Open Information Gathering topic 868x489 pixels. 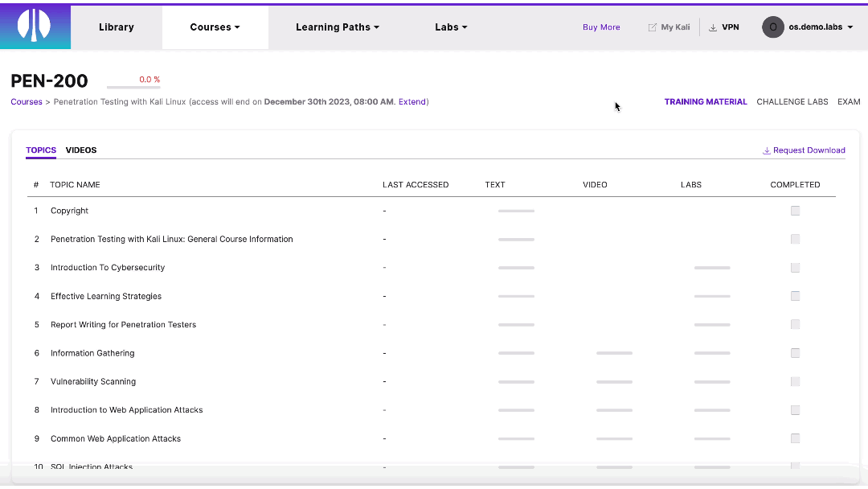[92, 353]
